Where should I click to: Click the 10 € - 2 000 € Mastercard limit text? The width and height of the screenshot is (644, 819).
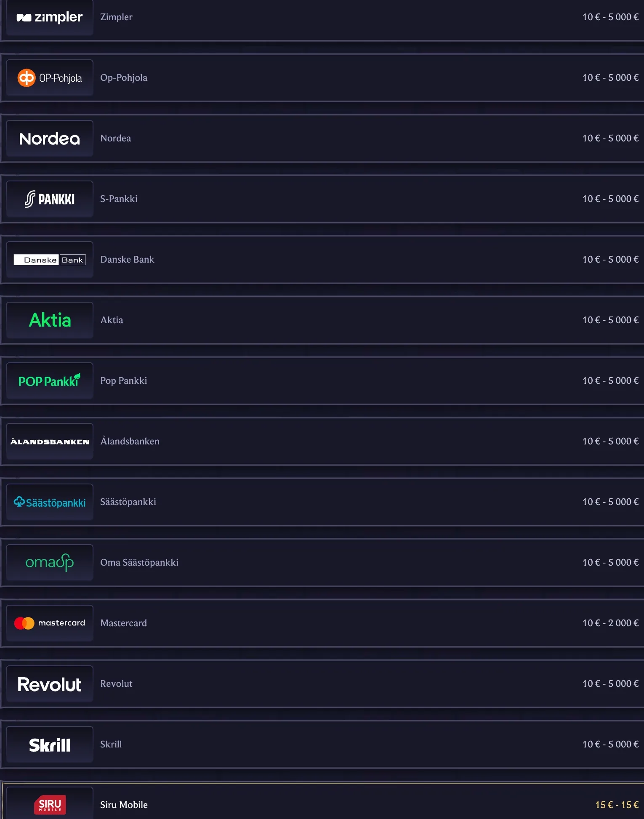(x=610, y=623)
